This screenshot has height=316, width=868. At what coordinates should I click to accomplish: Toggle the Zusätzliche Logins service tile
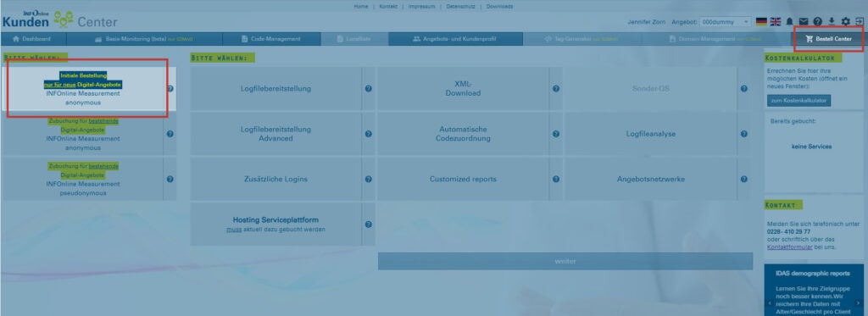pos(275,180)
